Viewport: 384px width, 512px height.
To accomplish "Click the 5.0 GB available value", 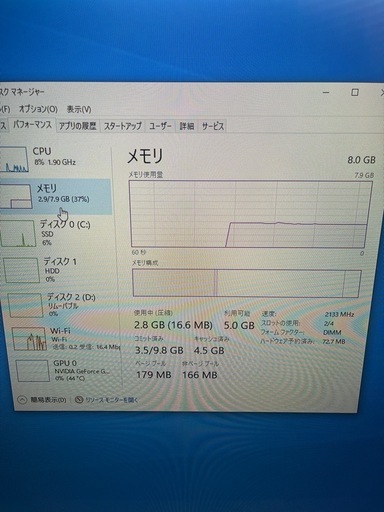I will click(239, 325).
